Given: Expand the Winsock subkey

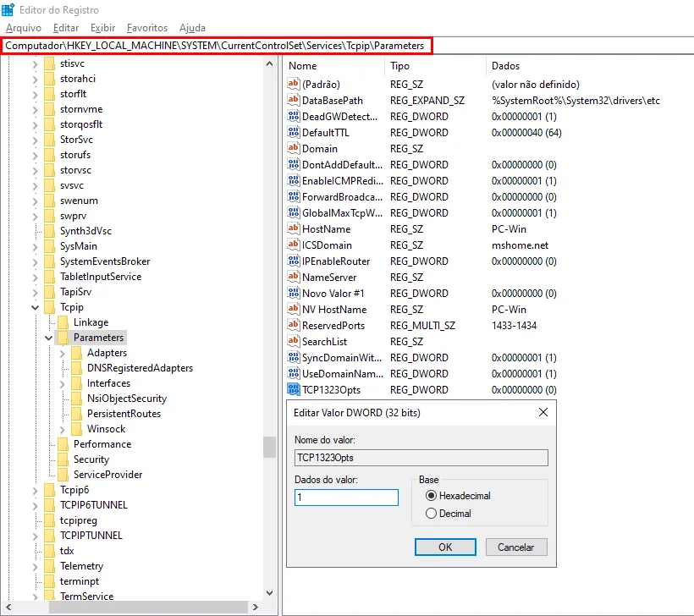Looking at the screenshot, I should 63,429.
